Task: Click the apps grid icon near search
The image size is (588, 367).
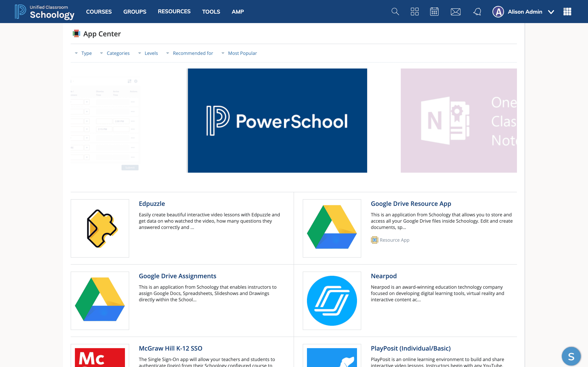Action: tap(415, 11)
